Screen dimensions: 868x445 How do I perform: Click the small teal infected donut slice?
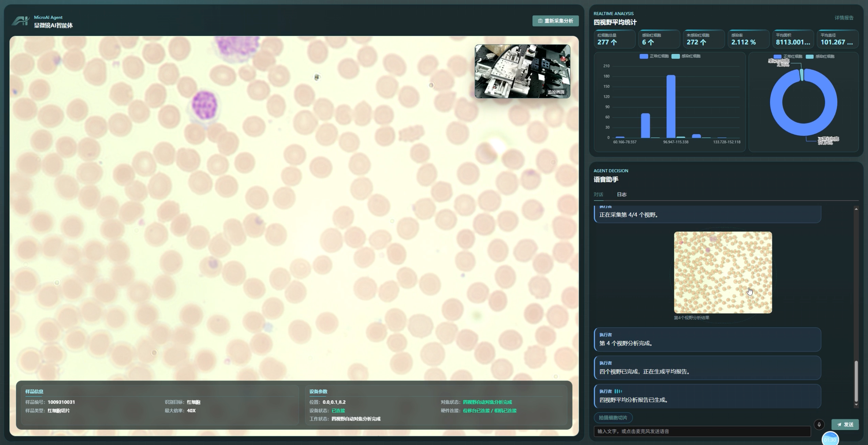coord(802,75)
